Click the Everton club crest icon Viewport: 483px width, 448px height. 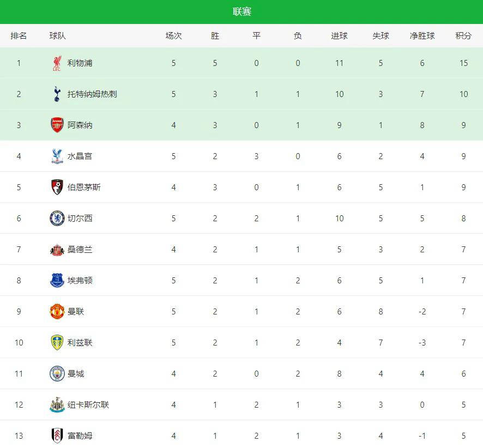(57, 281)
